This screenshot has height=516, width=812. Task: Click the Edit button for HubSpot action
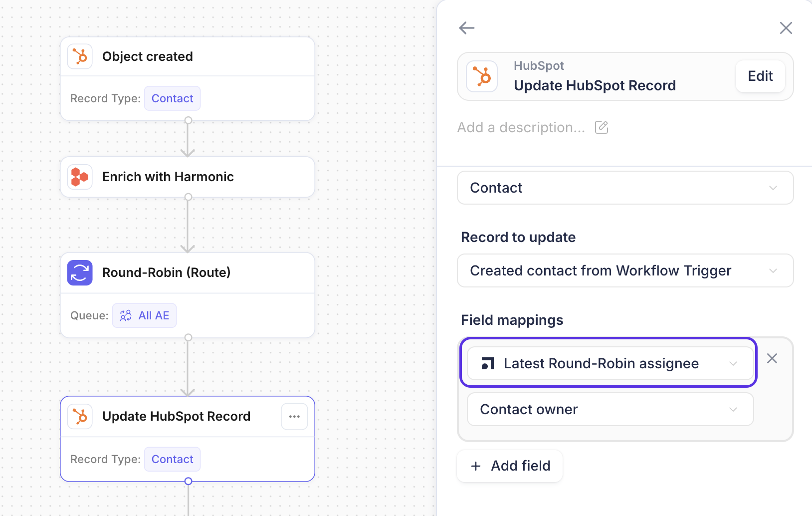click(x=760, y=76)
